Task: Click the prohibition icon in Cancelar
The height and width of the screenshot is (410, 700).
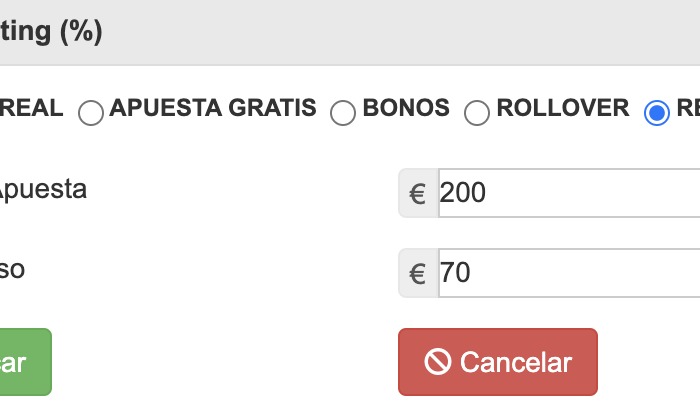Action: pyautogui.click(x=438, y=361)
